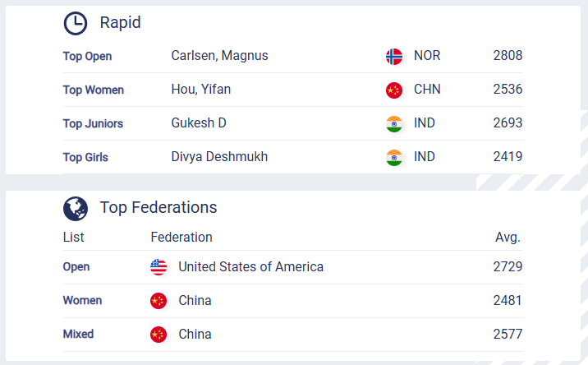588x365 pixels.
Task: Open Gukesh D player profile
Action: pos(199,123)
